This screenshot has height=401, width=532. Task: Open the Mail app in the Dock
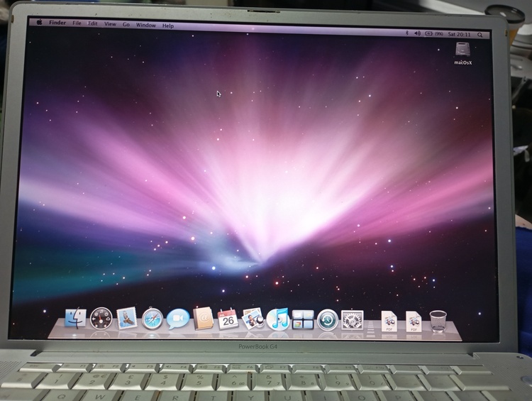[x=126, y=319]
